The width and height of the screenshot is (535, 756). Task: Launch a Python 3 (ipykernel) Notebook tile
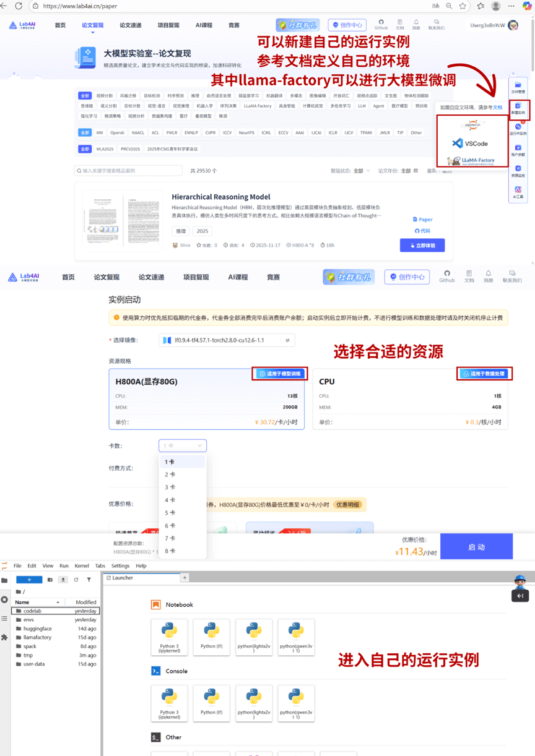[x=168, y=637]
